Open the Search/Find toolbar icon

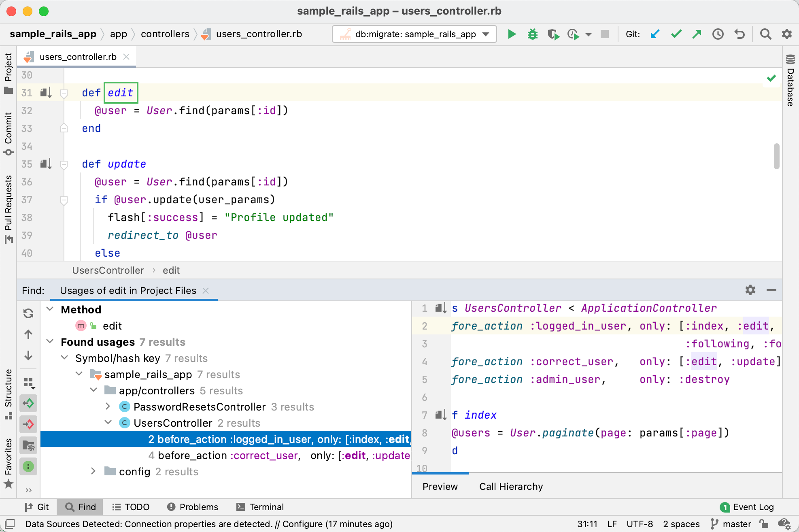(765, 34)
